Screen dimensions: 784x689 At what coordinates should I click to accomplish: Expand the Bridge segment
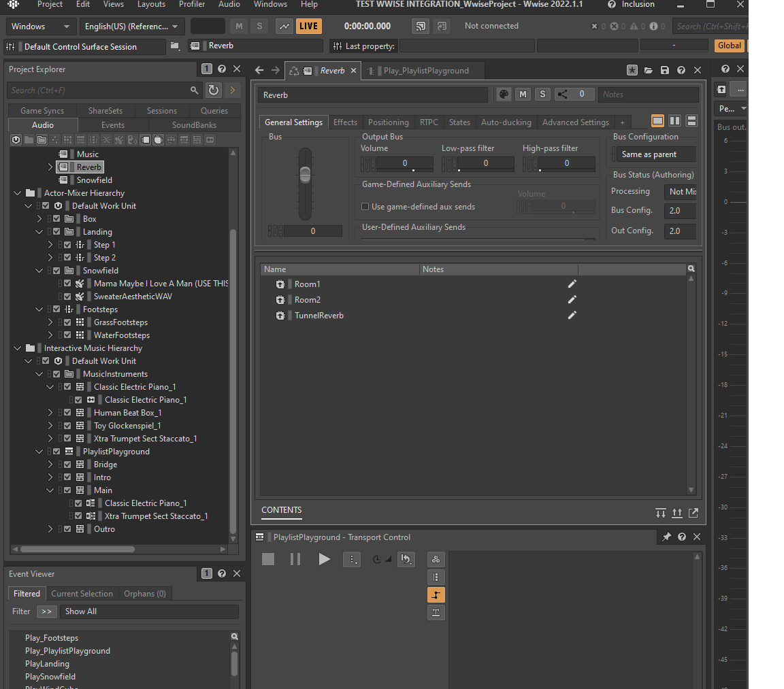coord(50,465)
